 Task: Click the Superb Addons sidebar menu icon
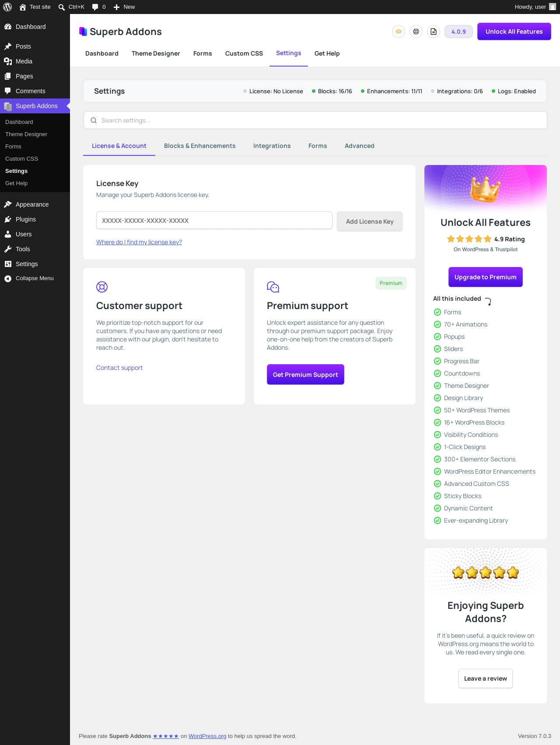pos(8,106)
